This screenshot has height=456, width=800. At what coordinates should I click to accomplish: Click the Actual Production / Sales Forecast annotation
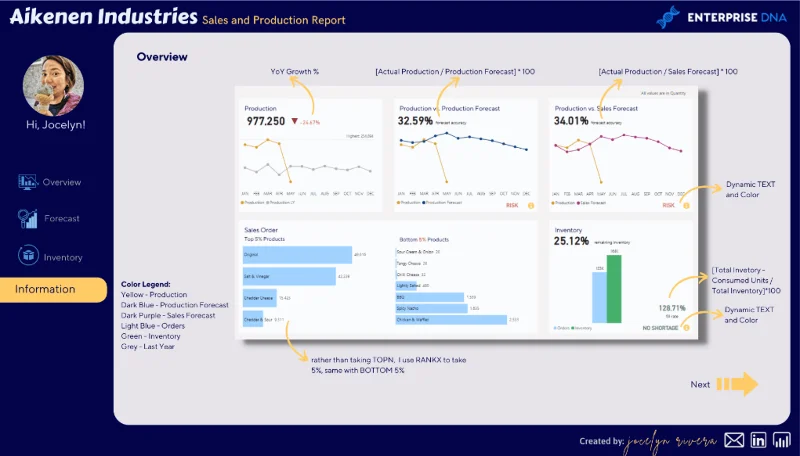tap(668, 71)
